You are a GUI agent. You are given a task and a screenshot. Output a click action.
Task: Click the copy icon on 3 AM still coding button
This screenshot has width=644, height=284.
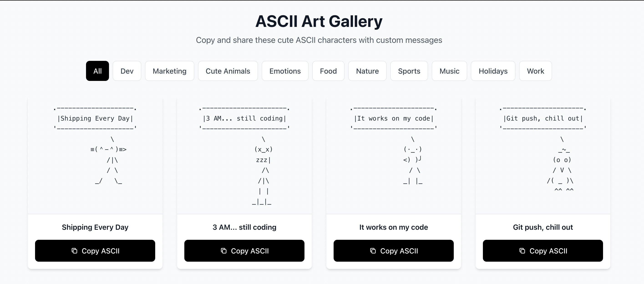(223, 251)
